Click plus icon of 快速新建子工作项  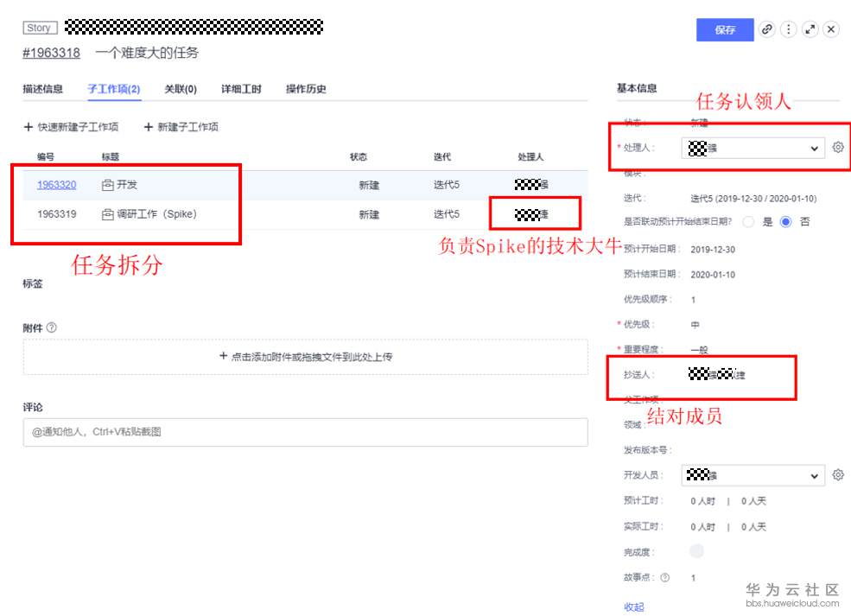tap(29, 127)
